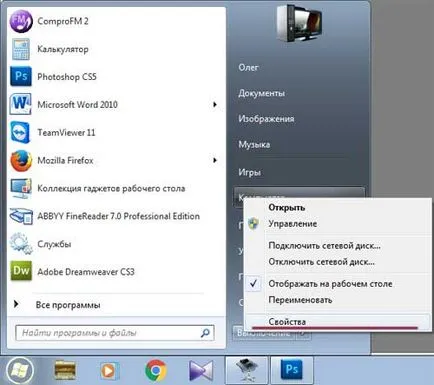This screenshot has width=434, height=385.
Task: Click the shutdown Выключение button
Action: pos(265,333)
